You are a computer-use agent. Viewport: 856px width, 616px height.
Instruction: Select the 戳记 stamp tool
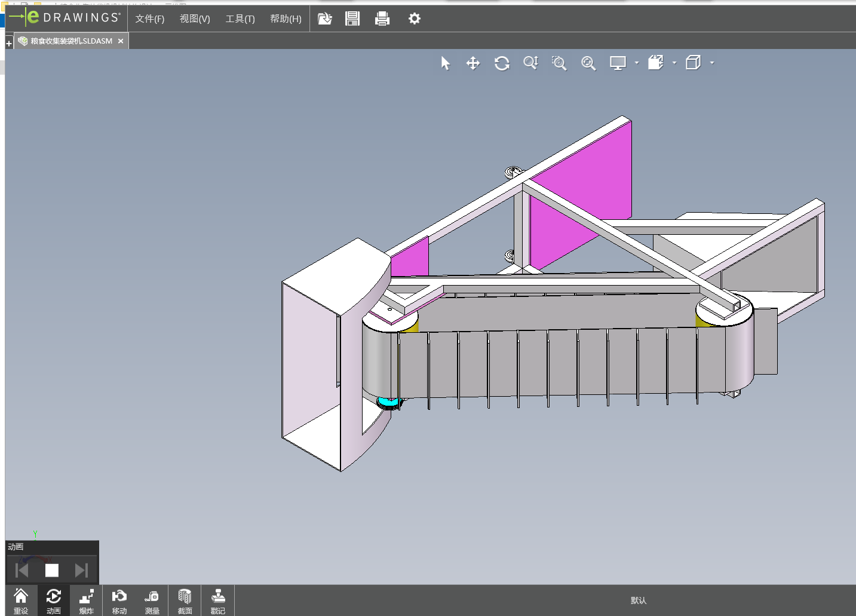(217, 600)
